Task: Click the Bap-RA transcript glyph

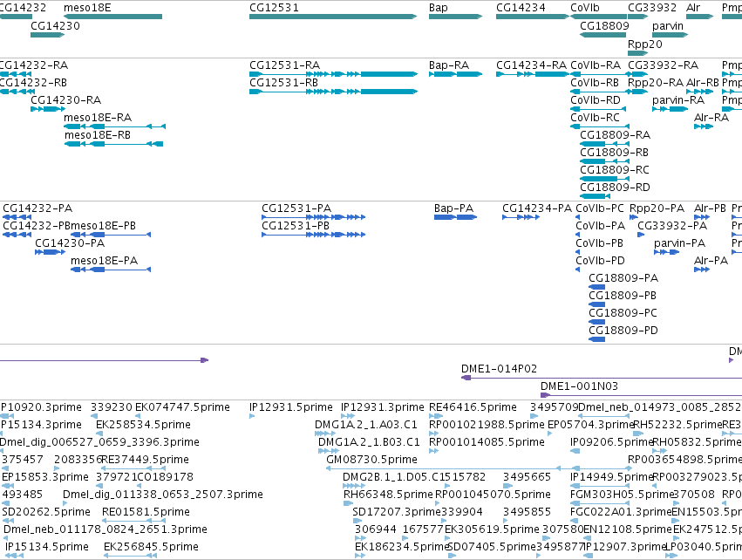Action: (x=455, y=74)
